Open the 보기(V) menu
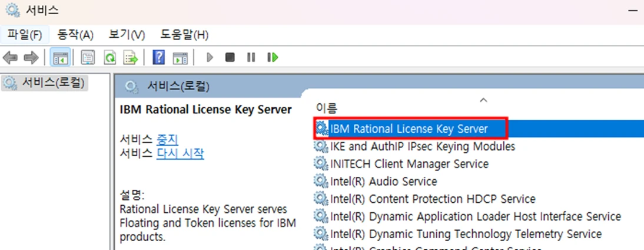Image resolution: width=644 pixels, height=250 pixels. [x=127, y=35]
